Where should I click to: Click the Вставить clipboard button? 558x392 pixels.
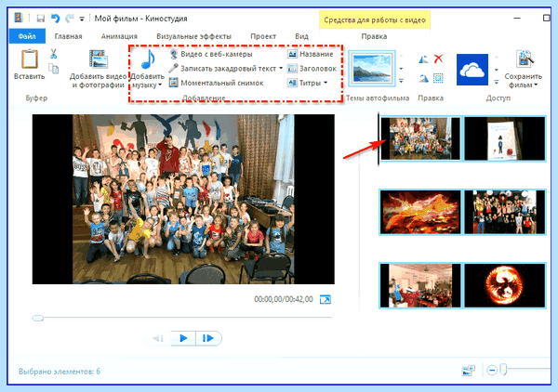tap(30, 64)
